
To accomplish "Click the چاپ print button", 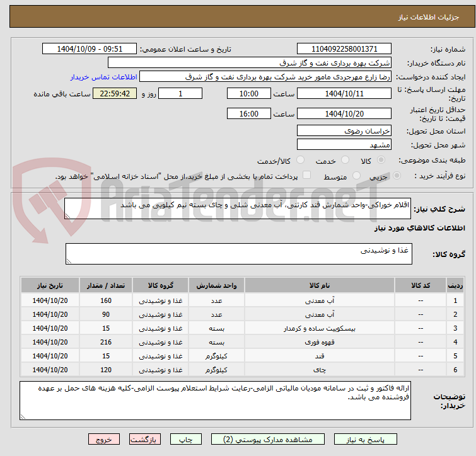I will (186, 440).
